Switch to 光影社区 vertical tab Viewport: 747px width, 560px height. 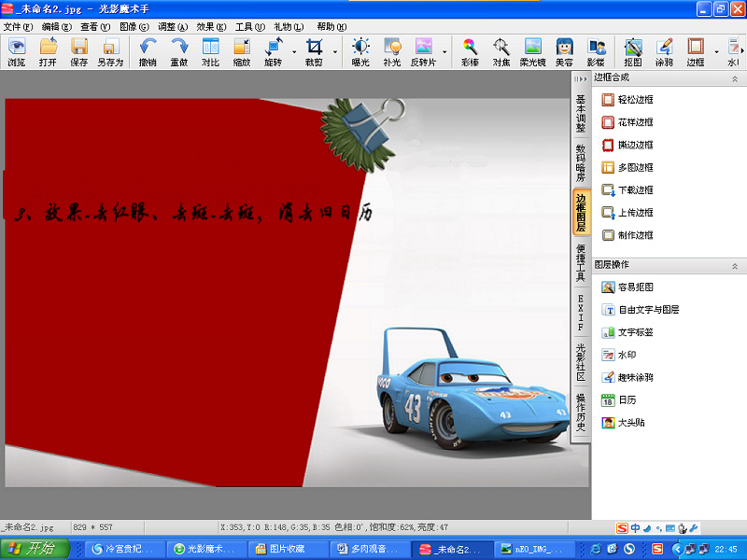[580, 362]
